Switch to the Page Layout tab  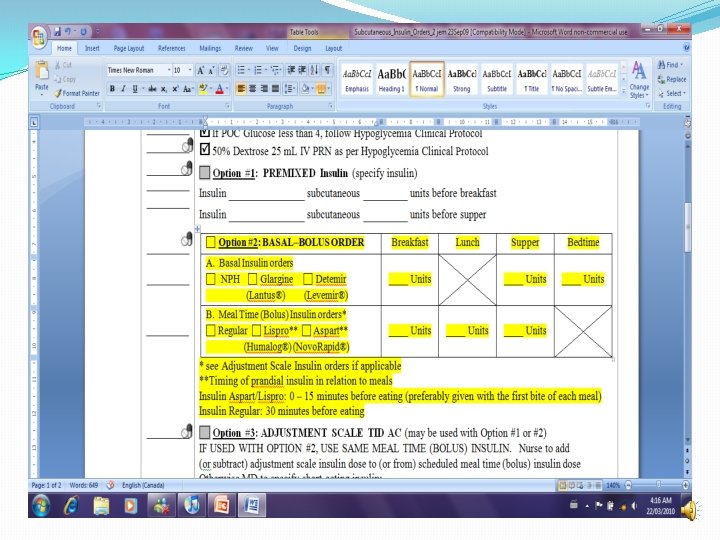pyautogui.click(x=129, y=48)
